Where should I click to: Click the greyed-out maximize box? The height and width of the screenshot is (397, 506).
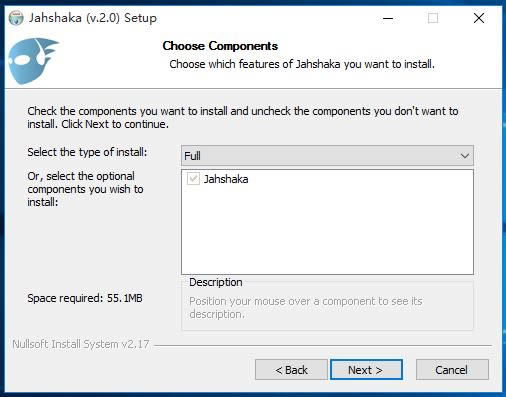pos(433,18)
